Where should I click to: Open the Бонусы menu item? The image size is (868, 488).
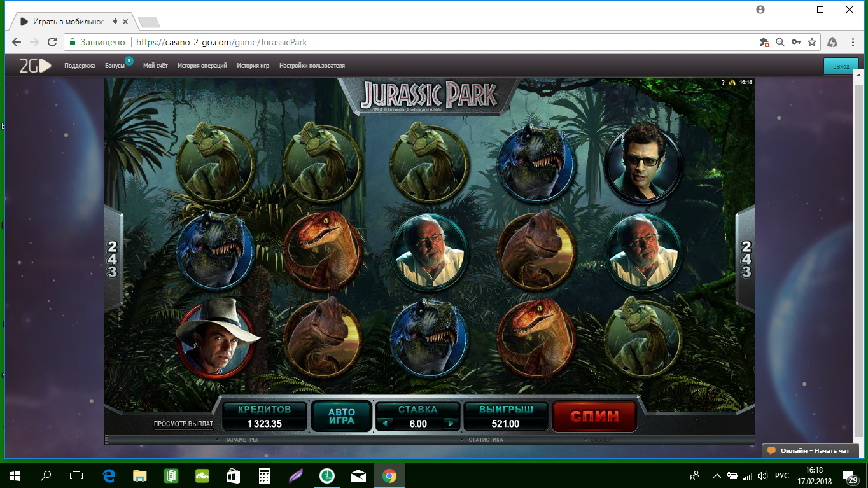115,66
